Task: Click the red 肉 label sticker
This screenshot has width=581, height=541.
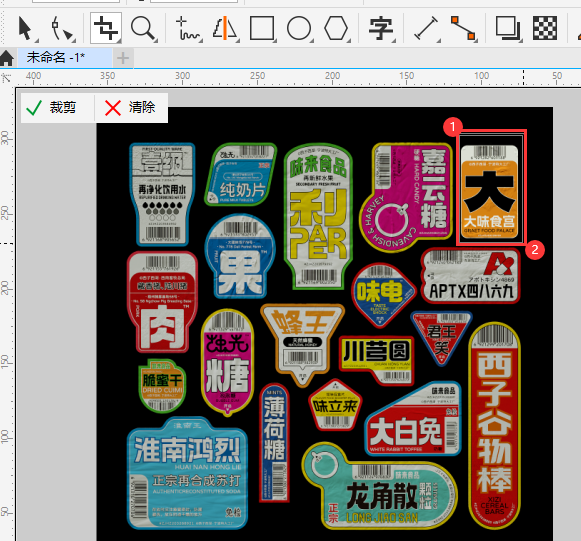Action: tap(162, 302)
